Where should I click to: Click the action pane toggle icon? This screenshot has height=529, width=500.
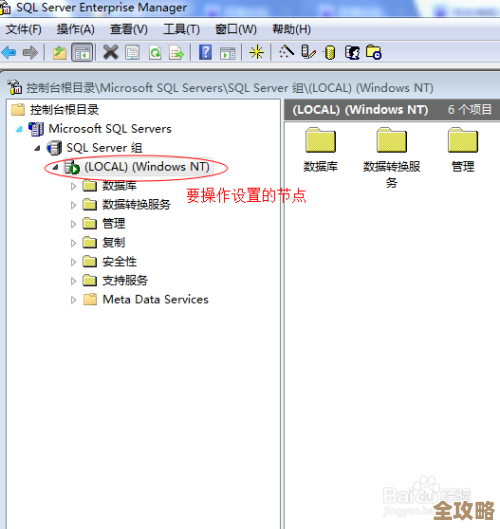227,53
